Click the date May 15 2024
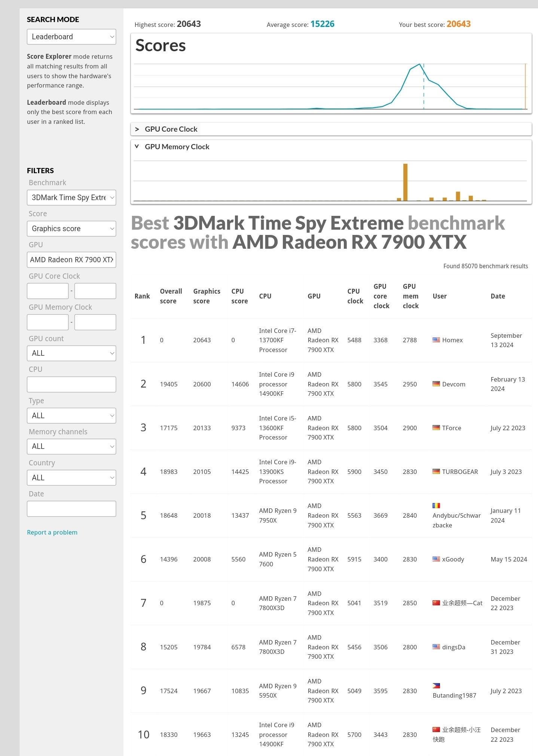Image resolution: width=538 pixels, height=756 pixels. [509, 559]
